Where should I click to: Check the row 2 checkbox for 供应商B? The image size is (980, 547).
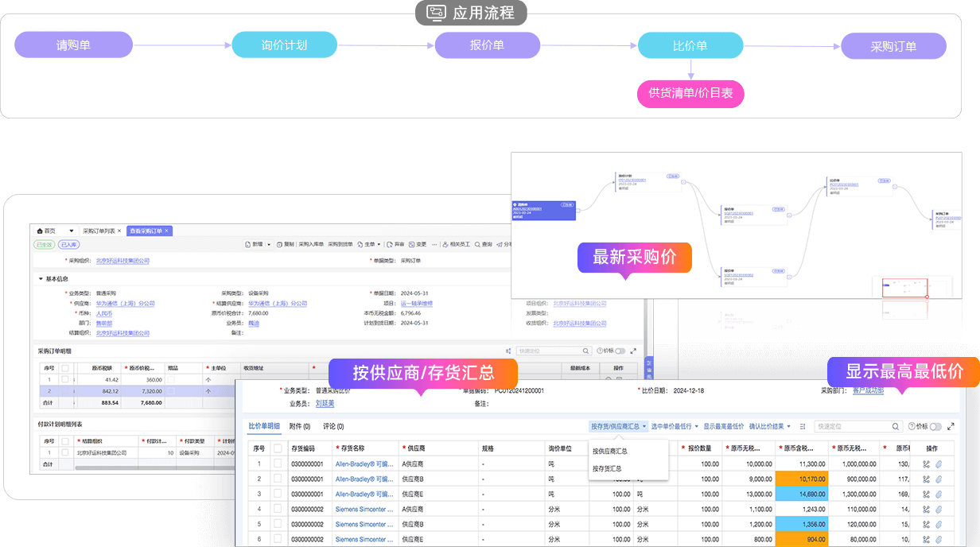tap(278, 479)
